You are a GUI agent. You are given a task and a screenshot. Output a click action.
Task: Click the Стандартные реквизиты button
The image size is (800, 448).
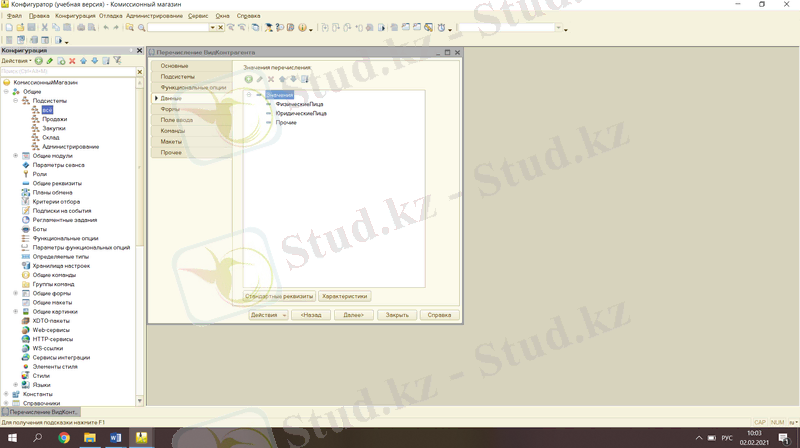click(279, 296)
